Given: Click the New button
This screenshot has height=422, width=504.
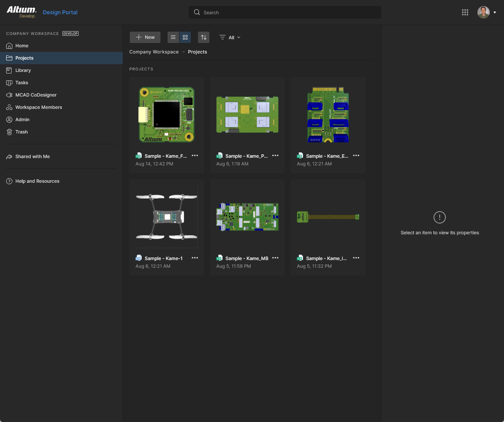Looking at the screenshot, I should pos(145,37).
